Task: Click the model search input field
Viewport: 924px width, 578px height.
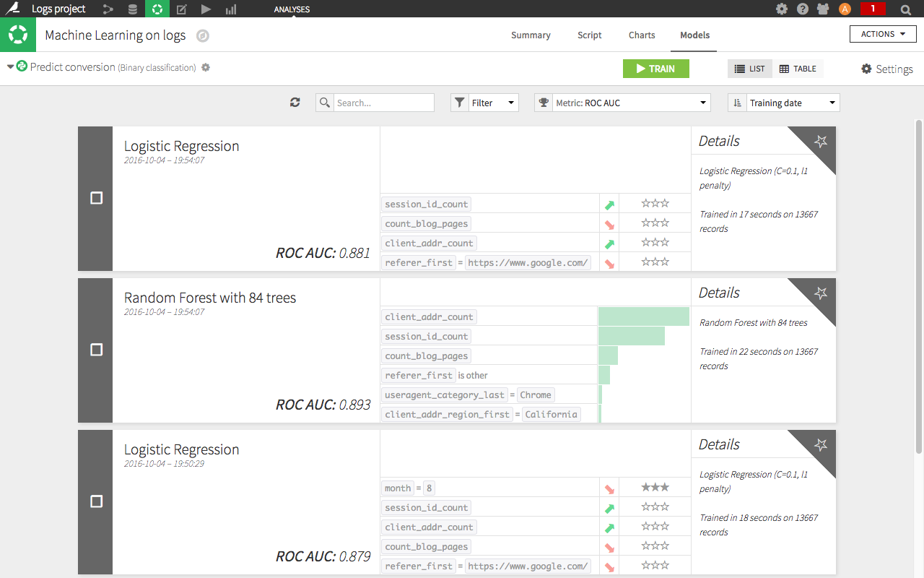Action: coord(383,103)
